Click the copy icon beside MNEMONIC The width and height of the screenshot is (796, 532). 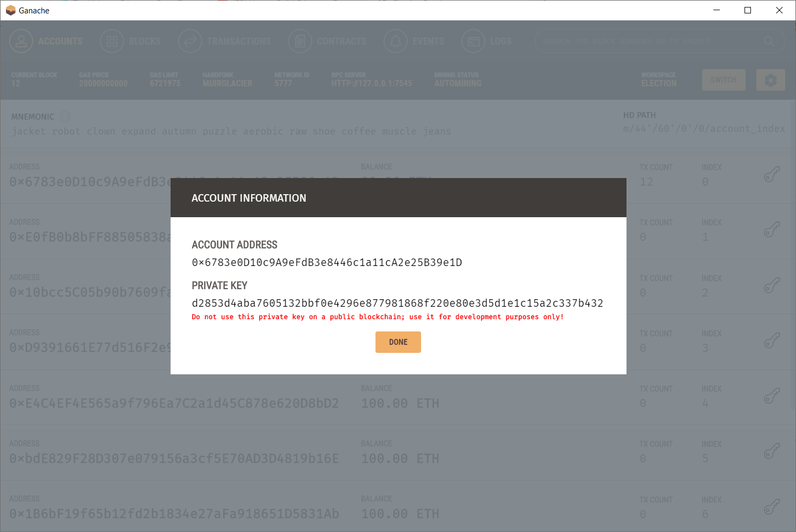click(x=64, y=116)
